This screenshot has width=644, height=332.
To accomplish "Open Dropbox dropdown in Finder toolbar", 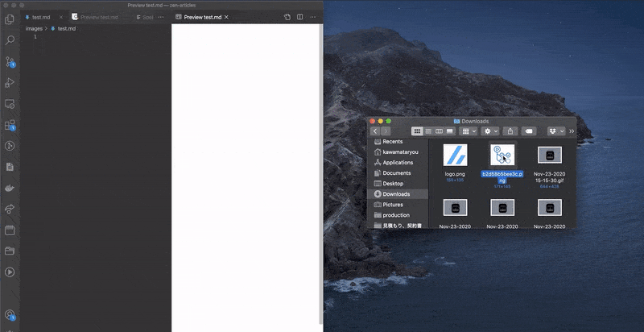I will coord(556,131).
